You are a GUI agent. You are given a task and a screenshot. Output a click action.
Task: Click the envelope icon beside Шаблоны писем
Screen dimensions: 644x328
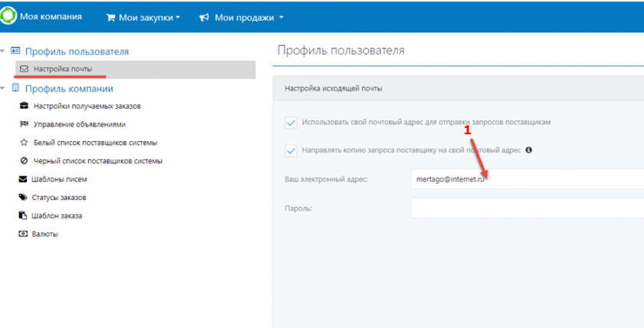point(23,179)
